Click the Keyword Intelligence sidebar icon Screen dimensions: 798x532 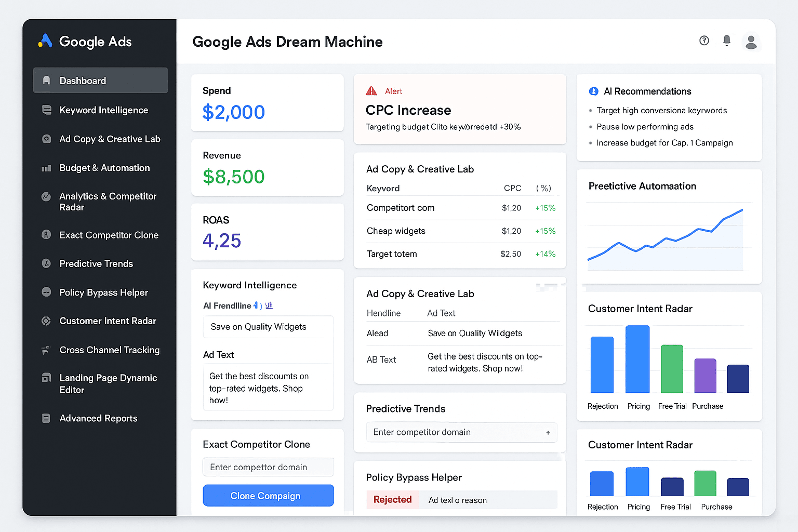(x=47, y=110)
